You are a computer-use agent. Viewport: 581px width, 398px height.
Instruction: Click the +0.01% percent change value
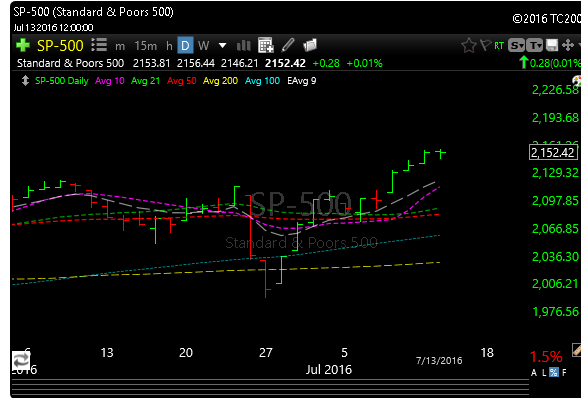364,63
